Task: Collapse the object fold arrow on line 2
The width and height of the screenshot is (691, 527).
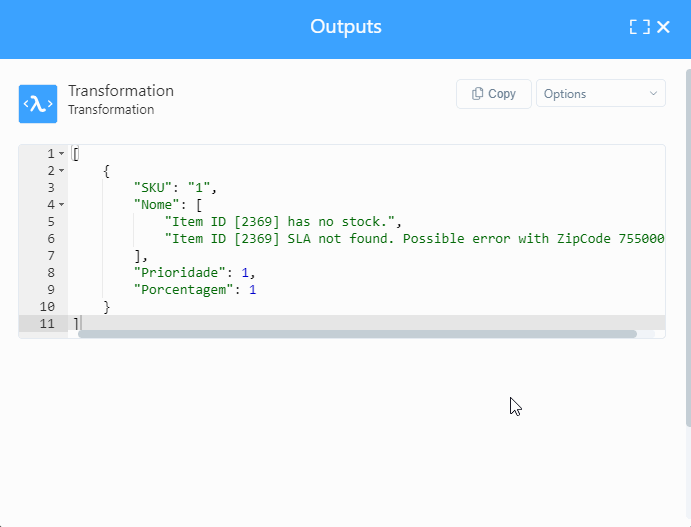Action: tap(62, 171)
